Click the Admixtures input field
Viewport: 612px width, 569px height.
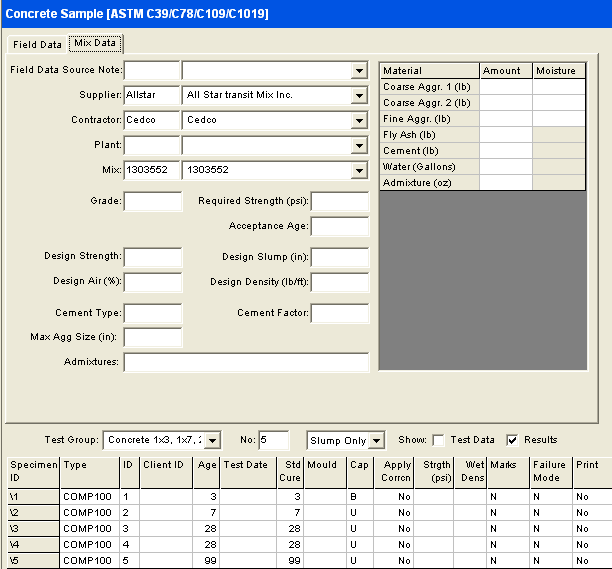click(x=246, y=362)
